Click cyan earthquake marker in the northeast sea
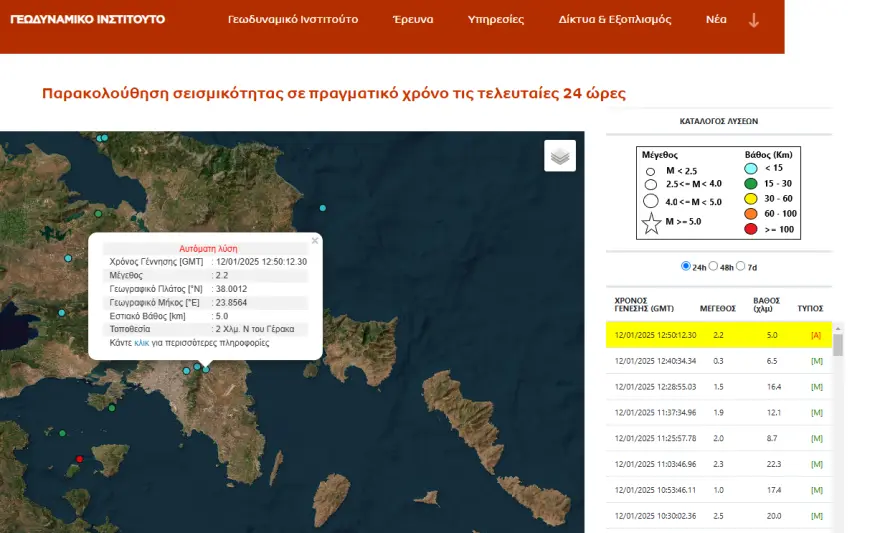880x533 pixels. (x=322, y=208)
